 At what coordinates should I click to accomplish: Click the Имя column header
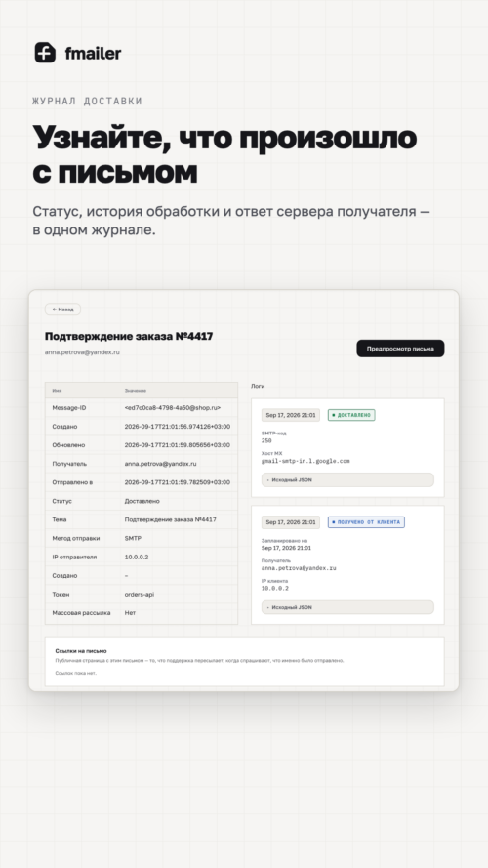[x=57, y=391]
